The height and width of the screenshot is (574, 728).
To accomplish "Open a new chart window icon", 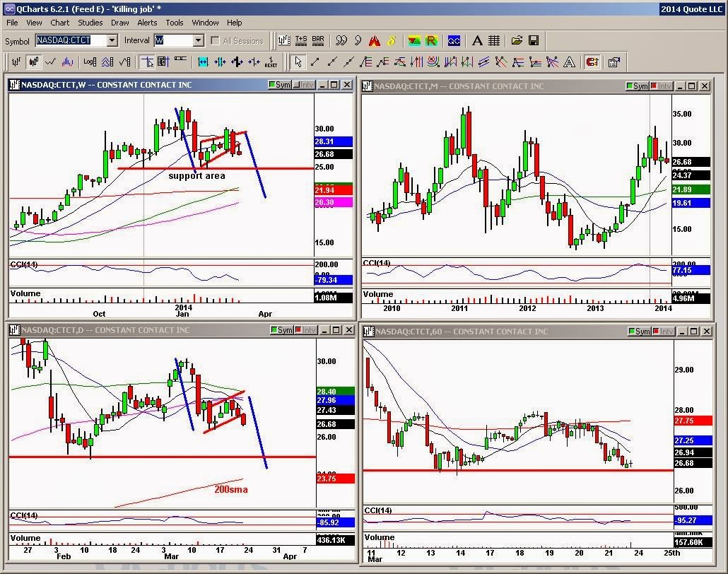I will click(283, 41).
